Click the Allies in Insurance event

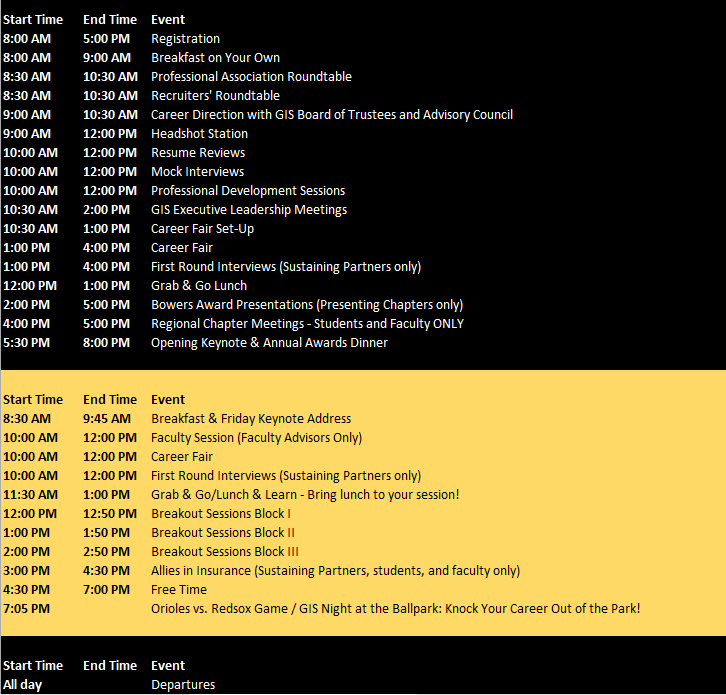pos(335,571)
